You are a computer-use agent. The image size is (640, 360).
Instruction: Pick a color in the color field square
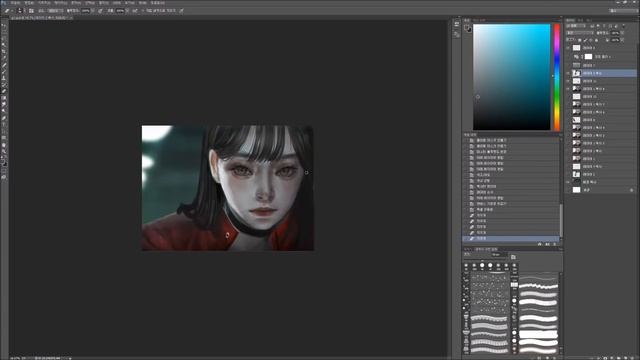point(511,77)
